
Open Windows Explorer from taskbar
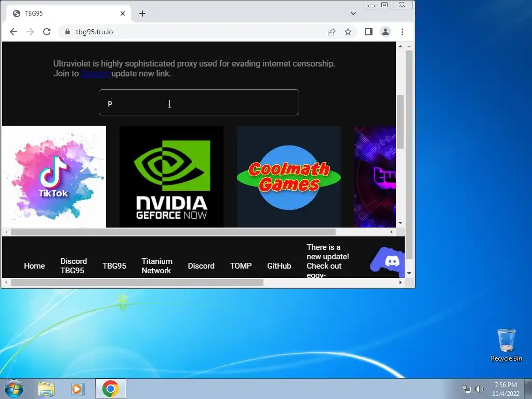pyautogui.click(x=46, y=389)
